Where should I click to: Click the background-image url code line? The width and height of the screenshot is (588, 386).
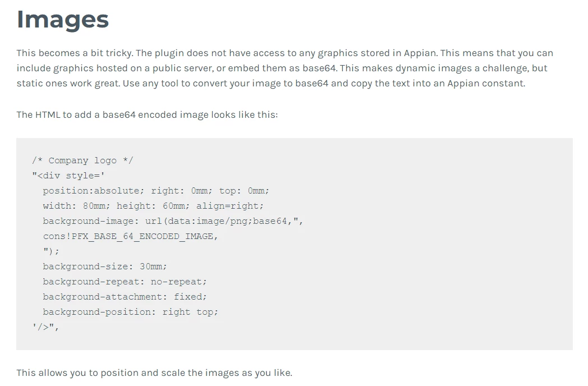[x=173, y=221]
